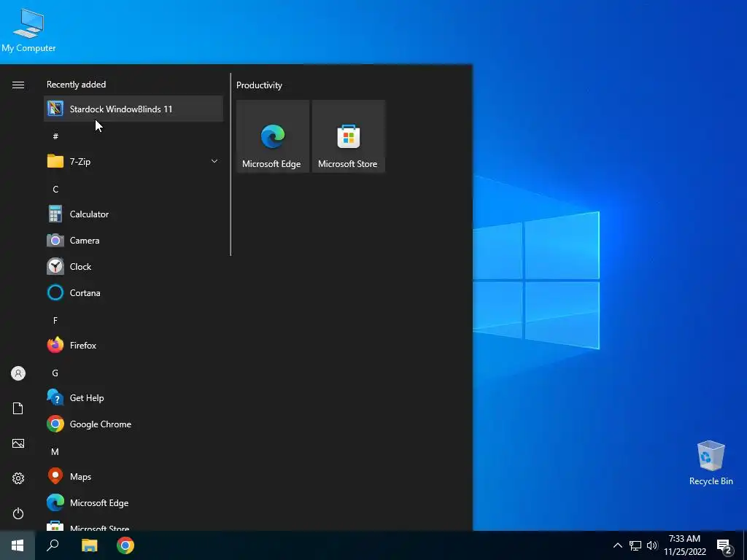Launch Google Chrome from the app list
This screenshot has height=560, width=747.
pos(133,424)
